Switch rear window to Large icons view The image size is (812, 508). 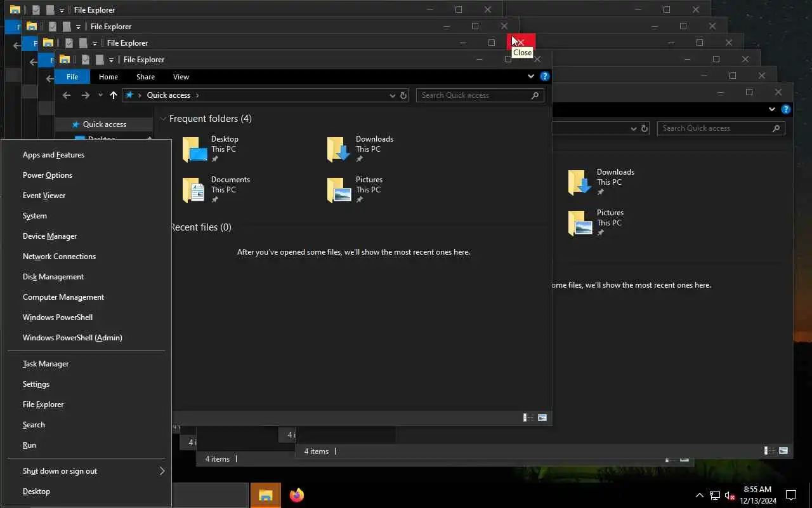(783, 451)
